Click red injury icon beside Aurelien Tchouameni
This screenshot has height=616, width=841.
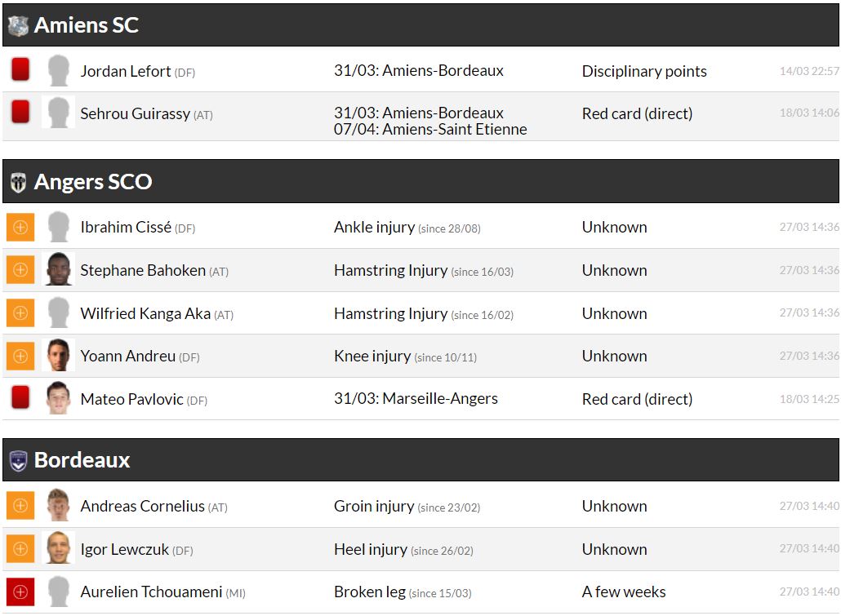(20, 592)
